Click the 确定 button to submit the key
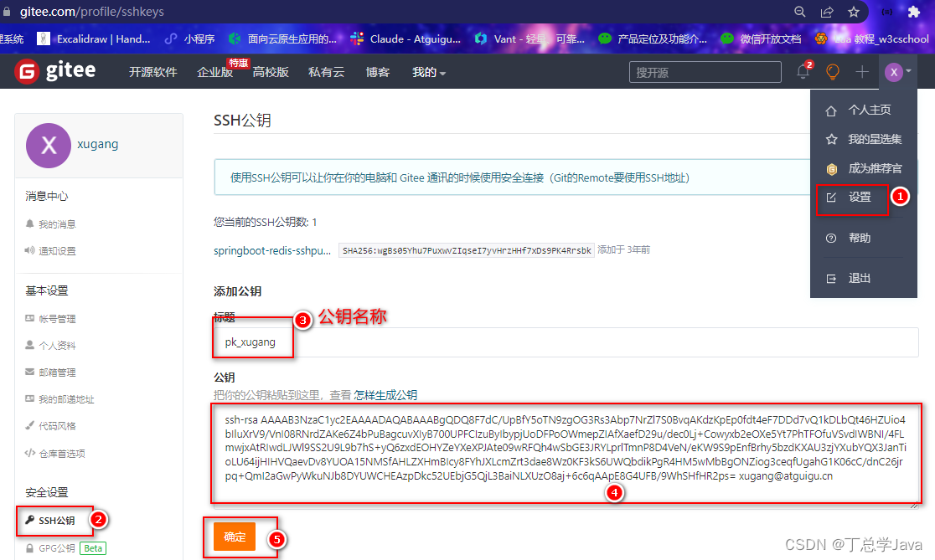This screenshot has height=560, width=935. 233,537
